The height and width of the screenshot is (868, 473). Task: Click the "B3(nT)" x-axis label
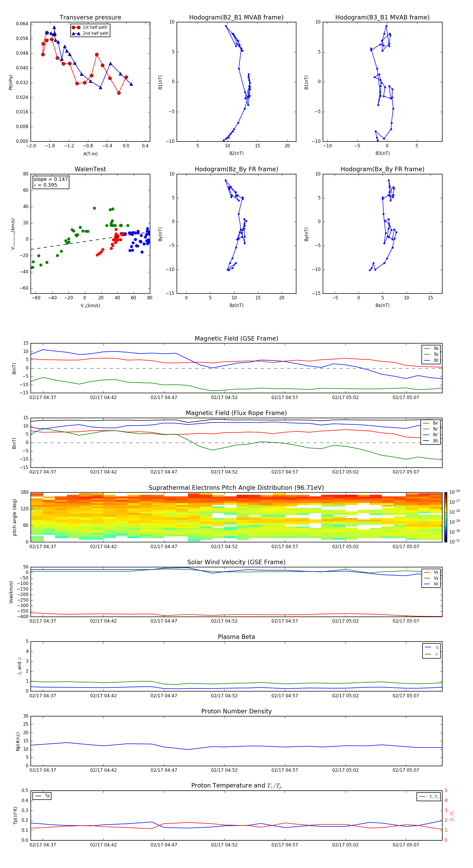(x=382, y=153)
